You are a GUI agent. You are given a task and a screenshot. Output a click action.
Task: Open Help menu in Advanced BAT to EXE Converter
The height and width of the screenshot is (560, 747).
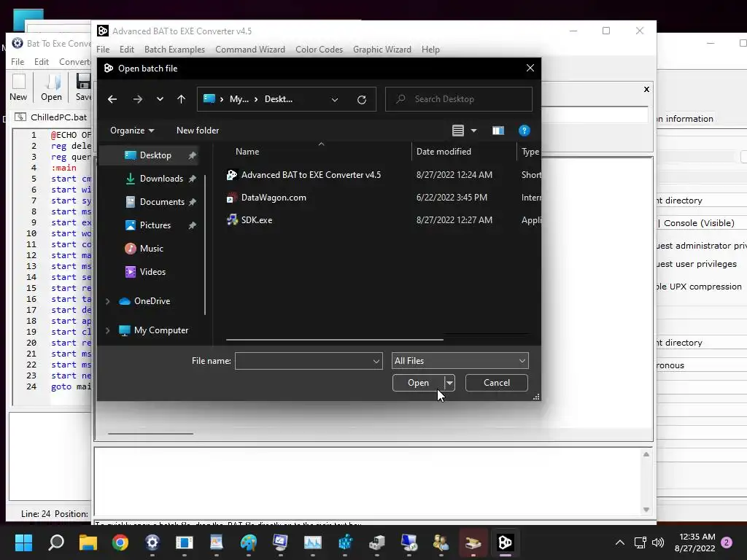[x=430, y=50]
